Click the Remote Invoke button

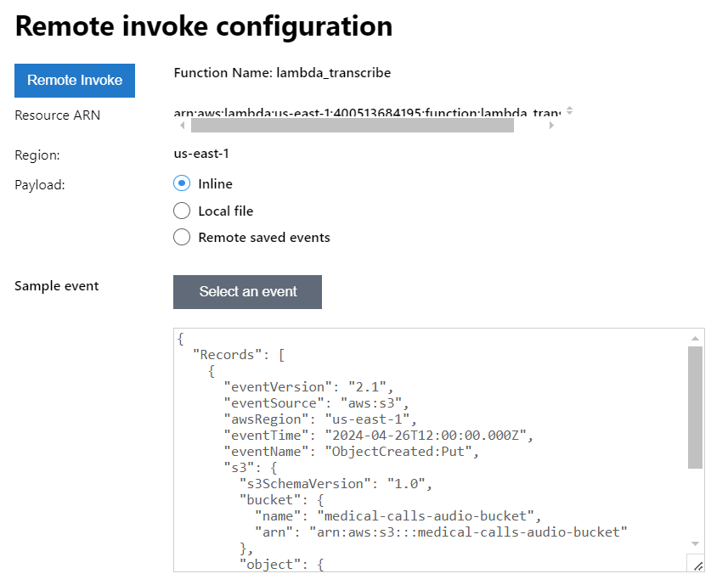[75, 81]
